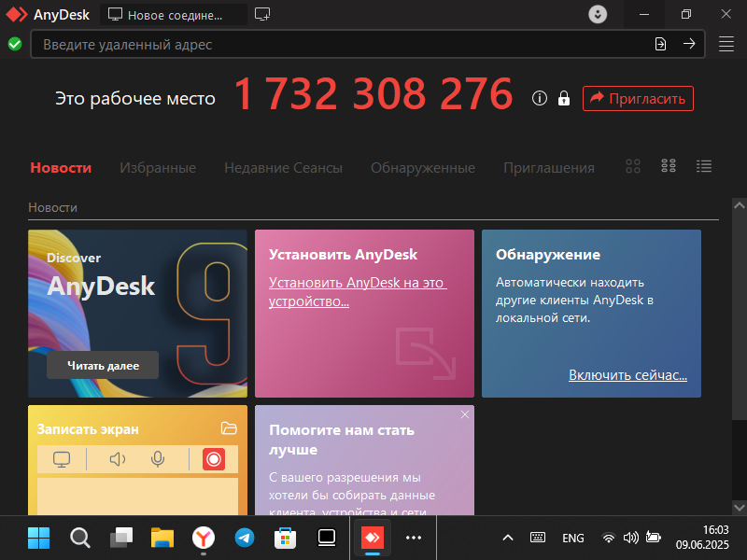Focus the Введите удаленный адрес field
This screenshot has height=560, width=747.
(368, 44)
